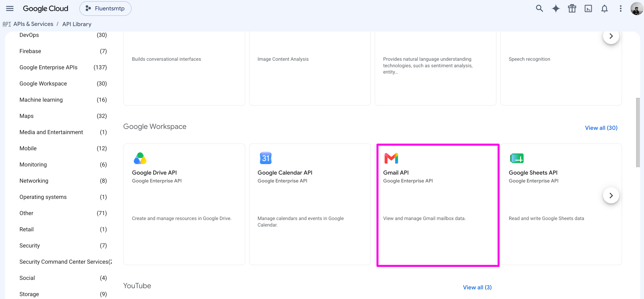The height and width of the screenshot is (299, 644).
Task: Open the Speech recognition card
Action: [x=561, y=68]
